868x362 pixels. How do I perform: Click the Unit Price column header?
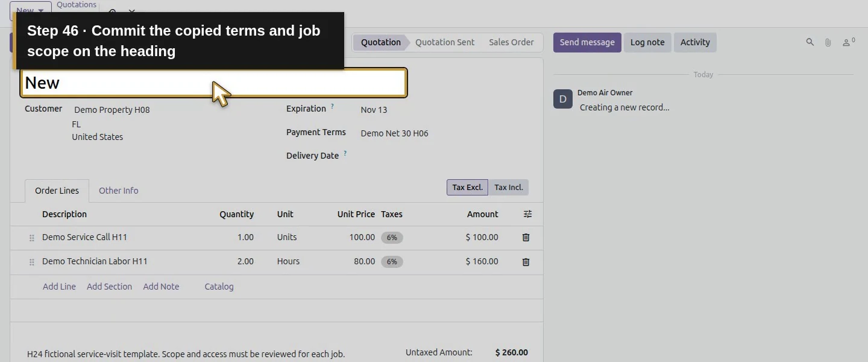[x=356, y=214]
